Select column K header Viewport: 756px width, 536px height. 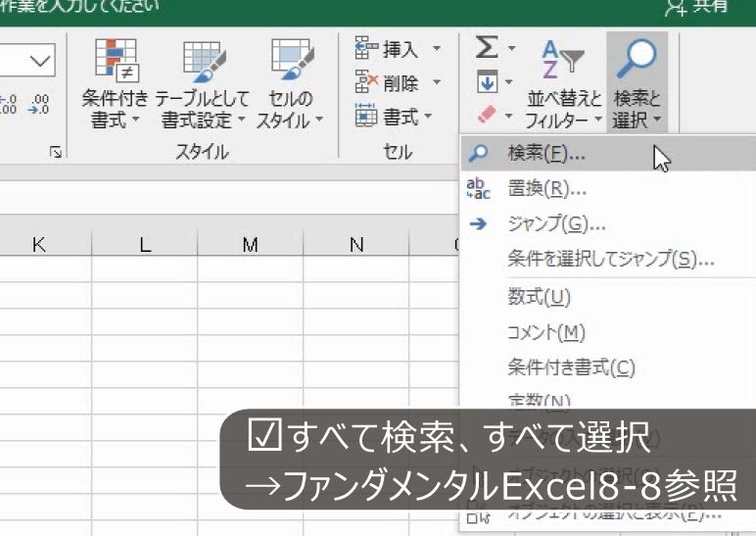tap(45, 244)
